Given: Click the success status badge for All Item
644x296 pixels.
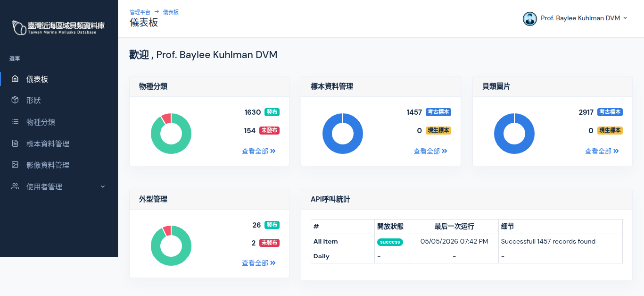Looking at the screenshot, I should (390, 242).
